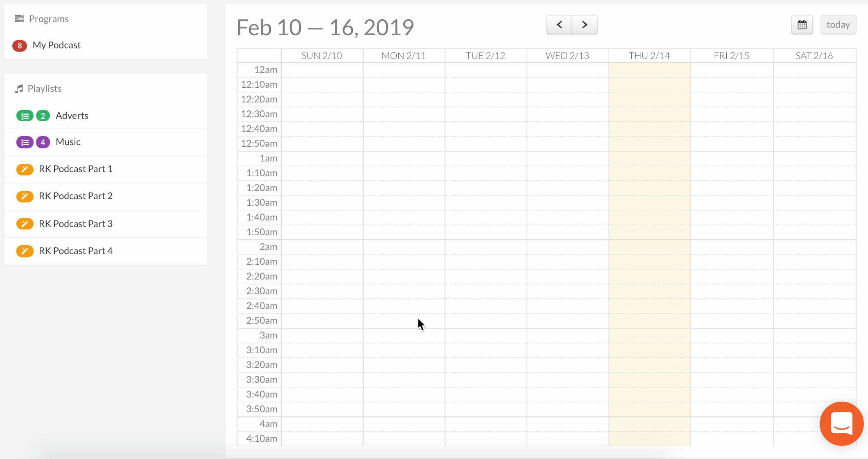This screenshot has width=868, height=459.
Task: Select the THU 2/14 column header
Action: pos(649,56)
